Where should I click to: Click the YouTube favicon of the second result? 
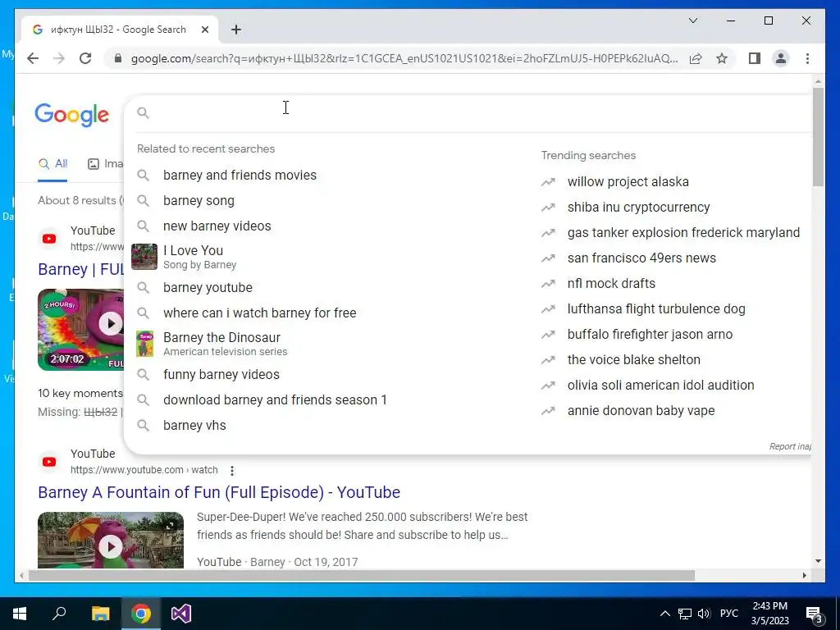click(x=49, y=462)
